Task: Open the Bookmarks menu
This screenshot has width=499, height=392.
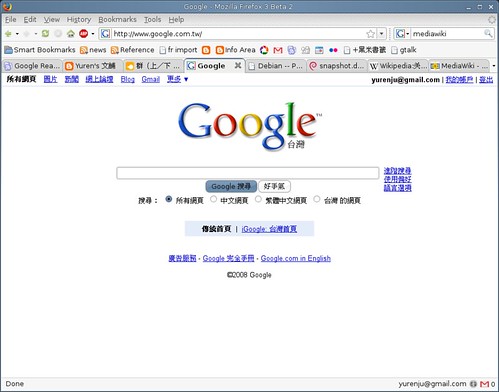Action: click(117, 20)
